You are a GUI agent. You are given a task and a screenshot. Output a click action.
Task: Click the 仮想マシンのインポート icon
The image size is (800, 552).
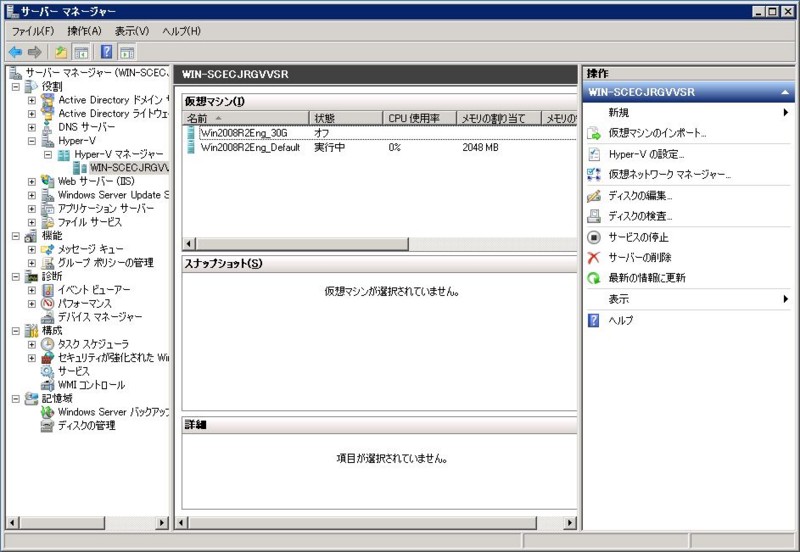coord(594,133)
